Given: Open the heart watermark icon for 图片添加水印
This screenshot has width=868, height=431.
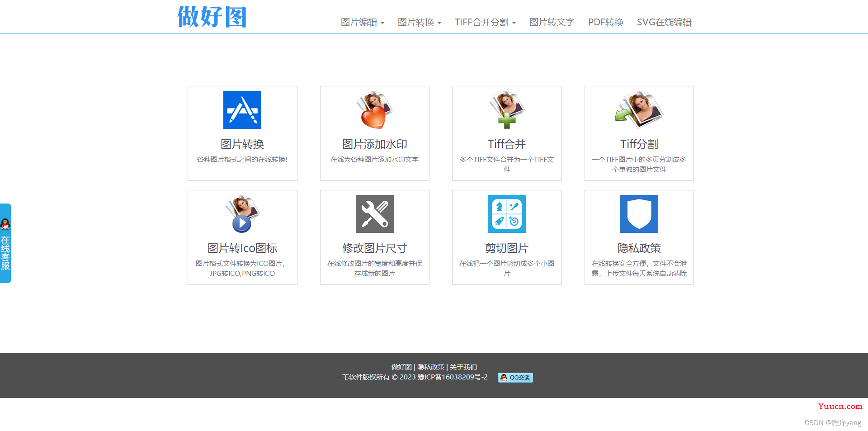Looking at the screenshot, I should pyautogui.click(x=374, y=110).
